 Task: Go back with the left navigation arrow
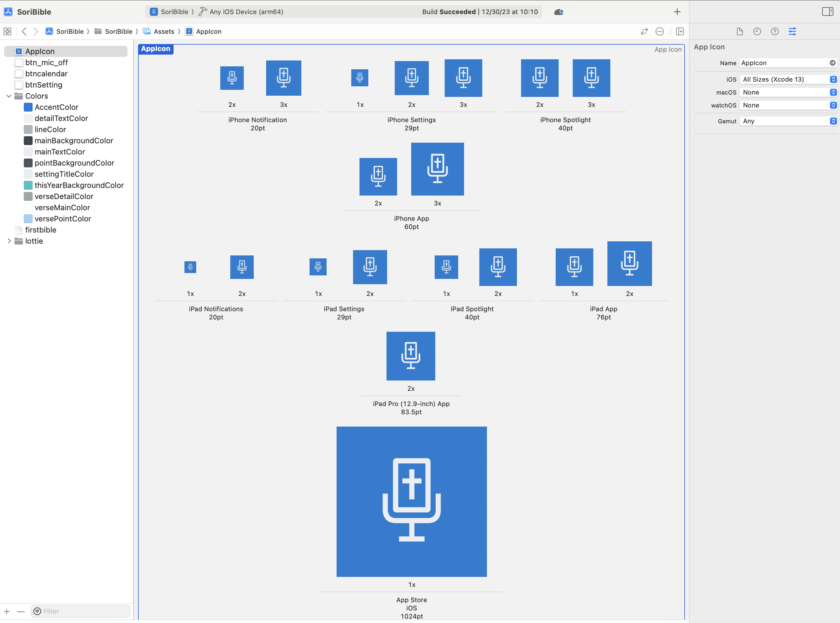coord(24,31)
